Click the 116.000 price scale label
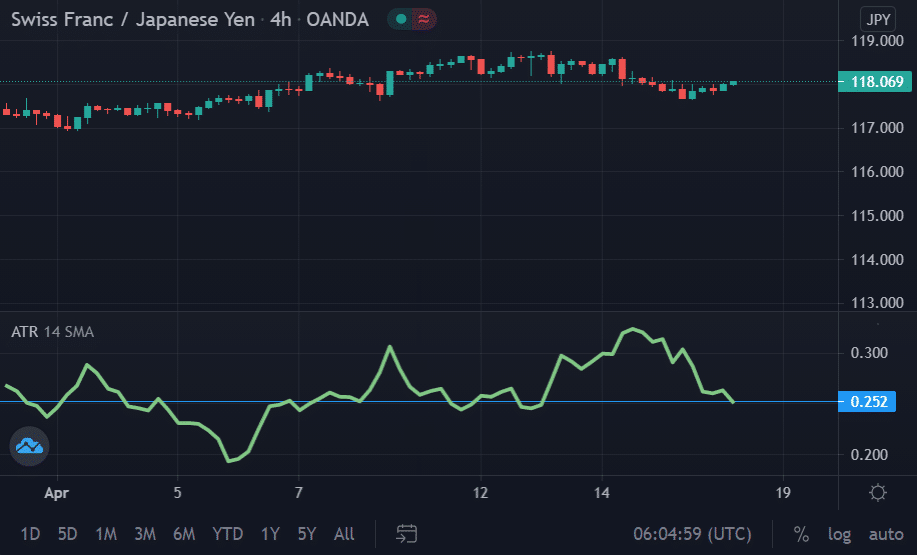The image size is (917, 555). 877,171
